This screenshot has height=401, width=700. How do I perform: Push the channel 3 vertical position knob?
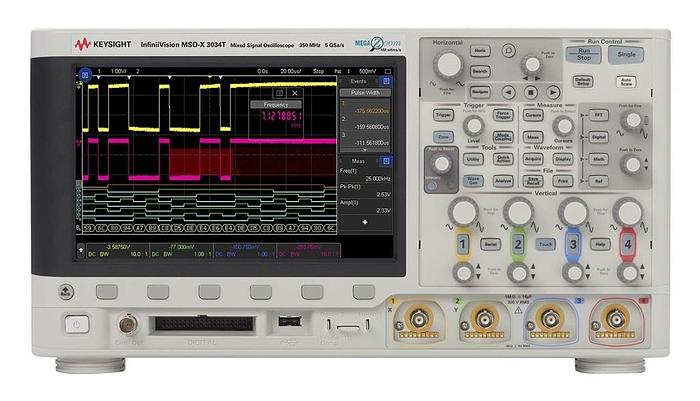pos(573,273)
